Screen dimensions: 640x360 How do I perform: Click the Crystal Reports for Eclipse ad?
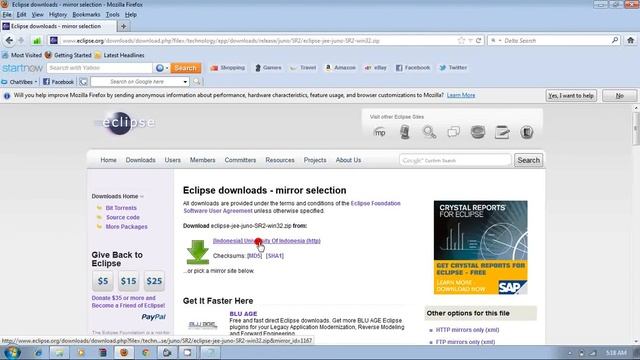(x=480, y=247)
